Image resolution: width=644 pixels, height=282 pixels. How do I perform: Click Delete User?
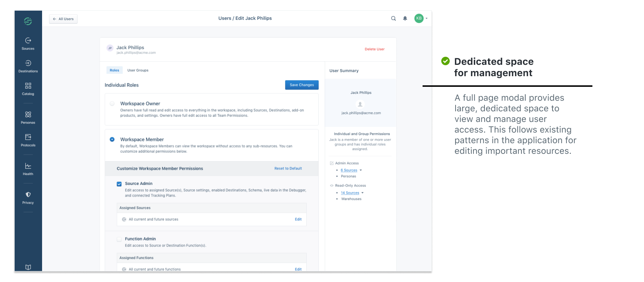pos(375,49)
